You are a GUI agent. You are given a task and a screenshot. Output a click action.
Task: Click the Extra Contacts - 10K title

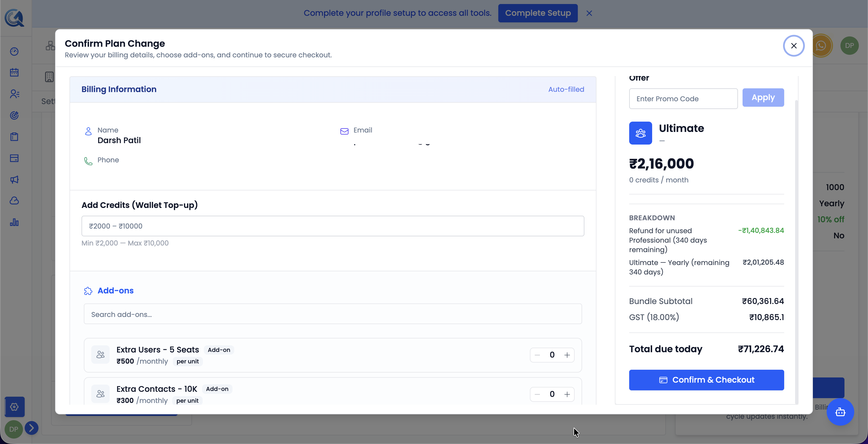point(157,389)
